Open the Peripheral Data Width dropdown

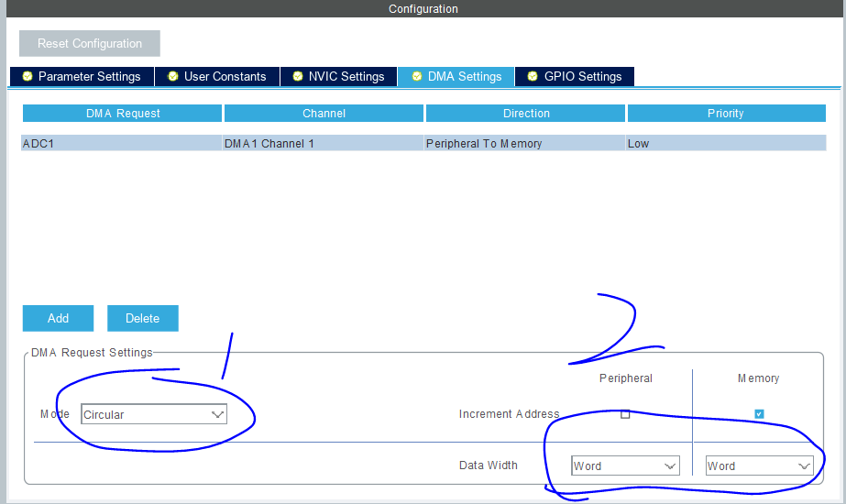625,466
